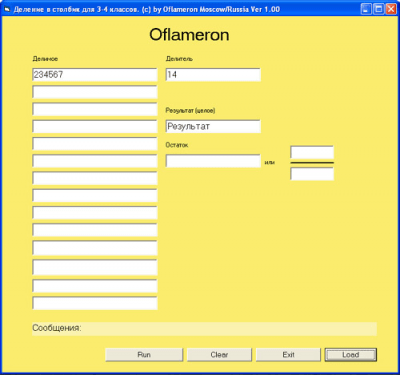Select the second empty row below the dividend

(x=95, y=109)
